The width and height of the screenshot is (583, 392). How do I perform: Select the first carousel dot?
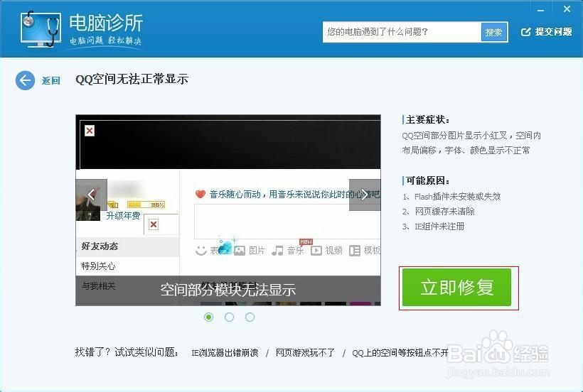(x=209, y=317)
